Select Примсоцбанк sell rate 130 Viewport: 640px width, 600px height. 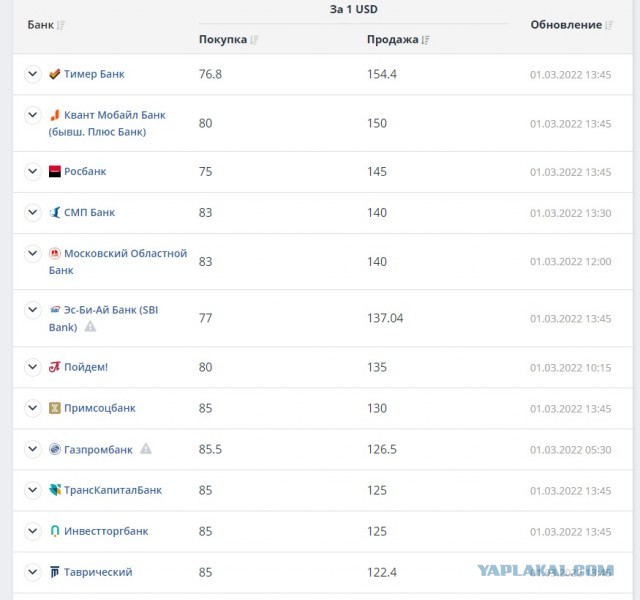(377, 408)
